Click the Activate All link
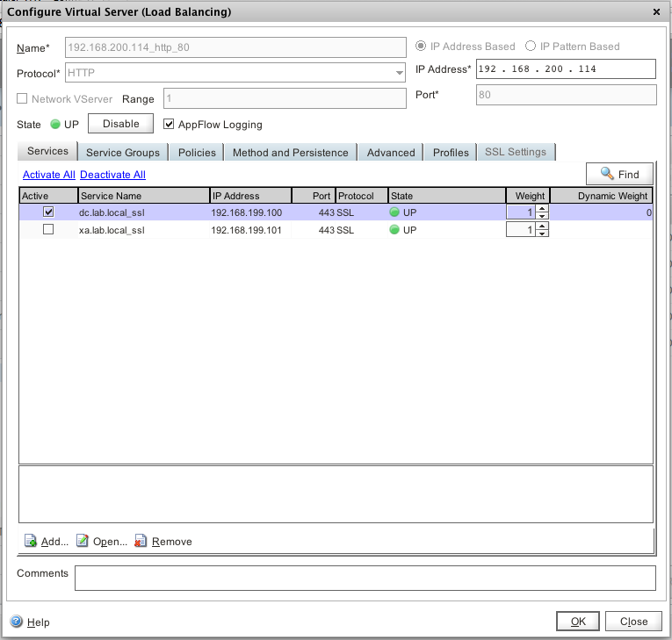The height and width of the screenshot is (640, 672). (x=49, y=175)
